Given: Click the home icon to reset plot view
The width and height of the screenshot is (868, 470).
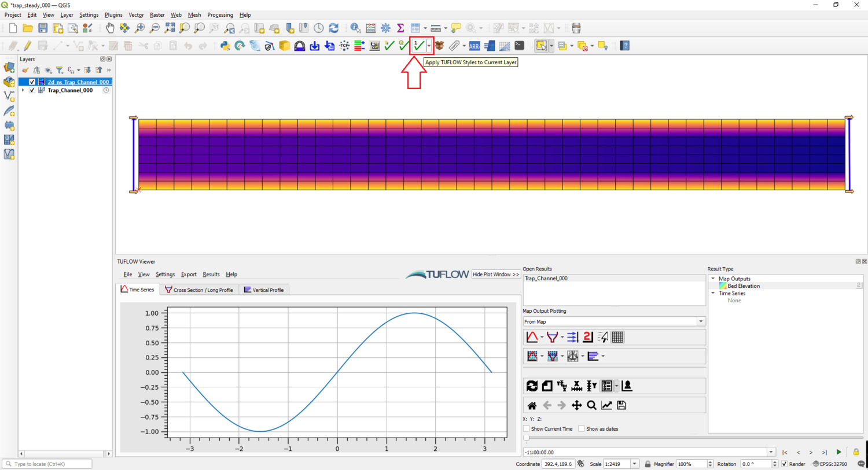Looking at the screenshot, I should pyautogui.click(x=532, y=405).
